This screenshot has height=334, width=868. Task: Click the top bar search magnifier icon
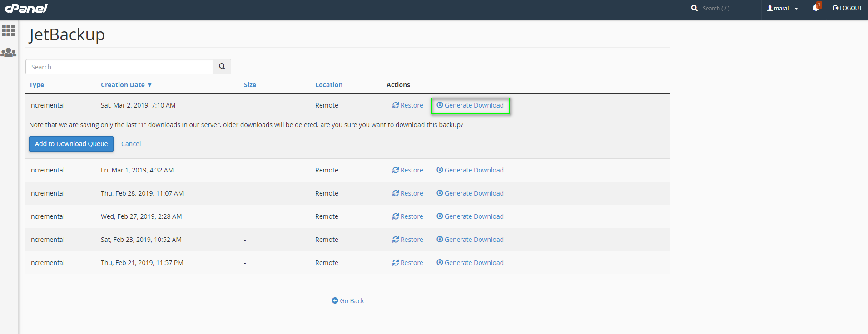coord(694,8)
